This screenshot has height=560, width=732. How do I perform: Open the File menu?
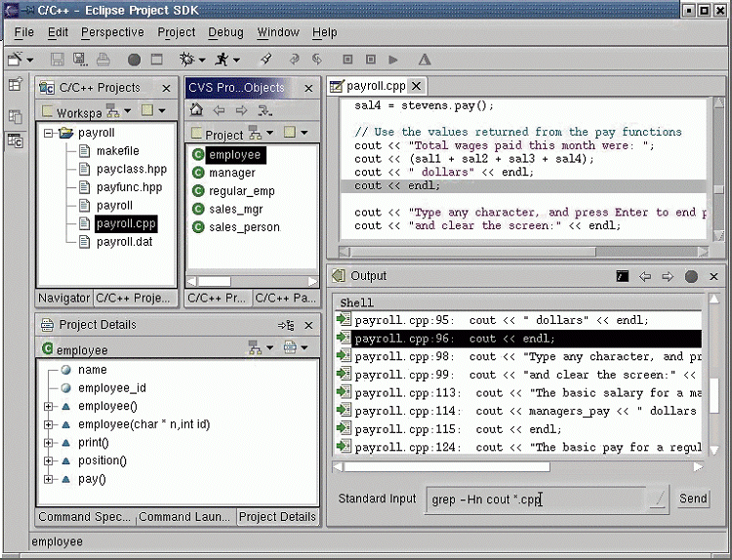(x=23, y=32)
